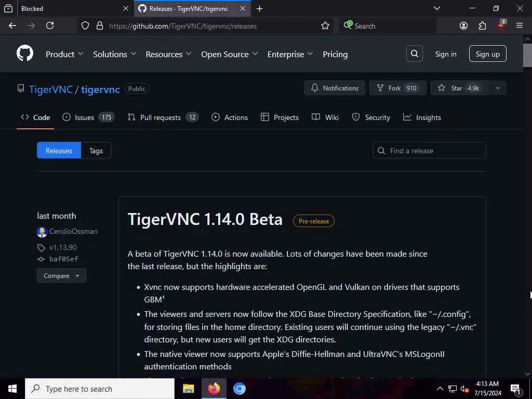The width and height of the screenshot is (532, 399).
Task: Open GitHub search magnifier button
Action: [414, 54]
